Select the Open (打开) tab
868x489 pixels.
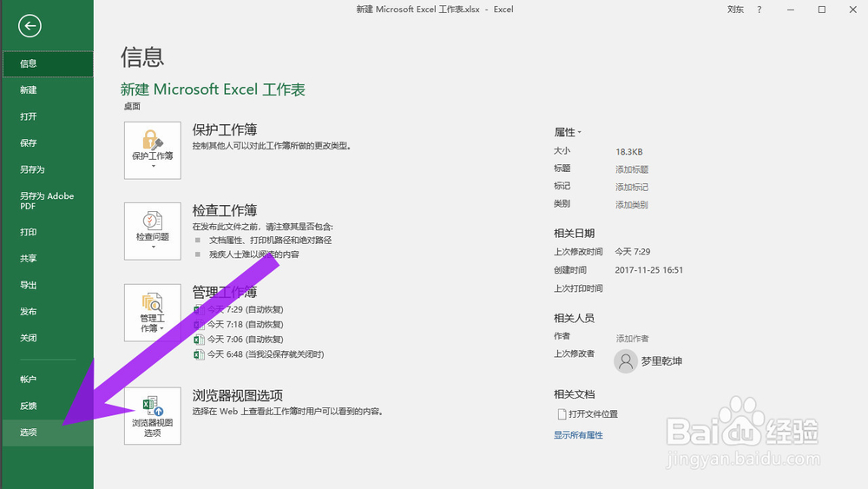48,116
